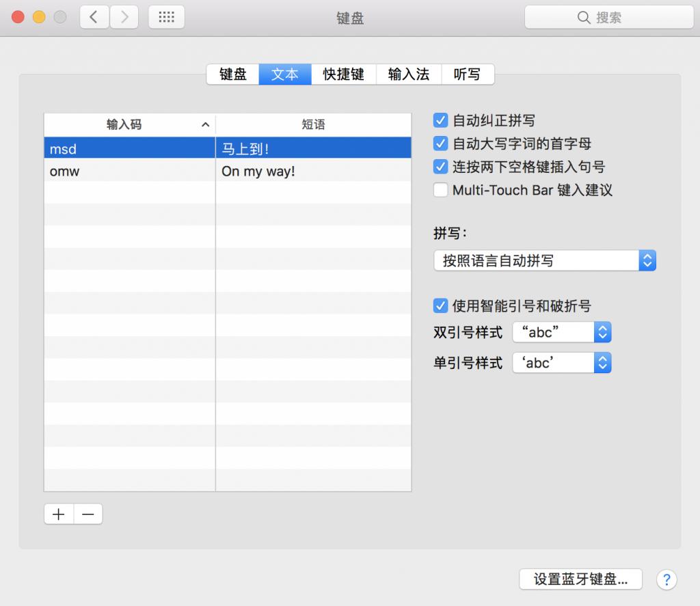Click the Show All preferences grid icon
Image resolution: width=700 pixels, height=606 pixels.
(x=166, y=16)
